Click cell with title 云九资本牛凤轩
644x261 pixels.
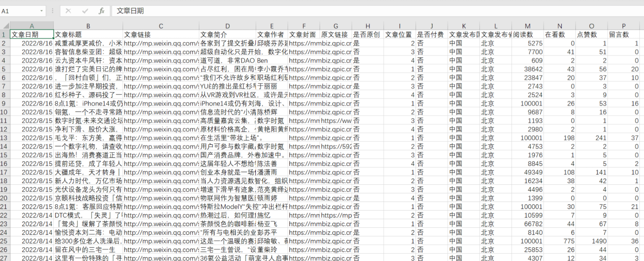pos(88,60)
